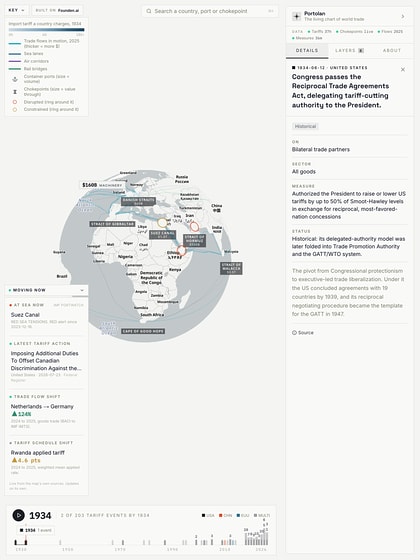Click the Suez Canal constrained ring marker
This screenshot has height=560, width=420.
coord(162,223)
